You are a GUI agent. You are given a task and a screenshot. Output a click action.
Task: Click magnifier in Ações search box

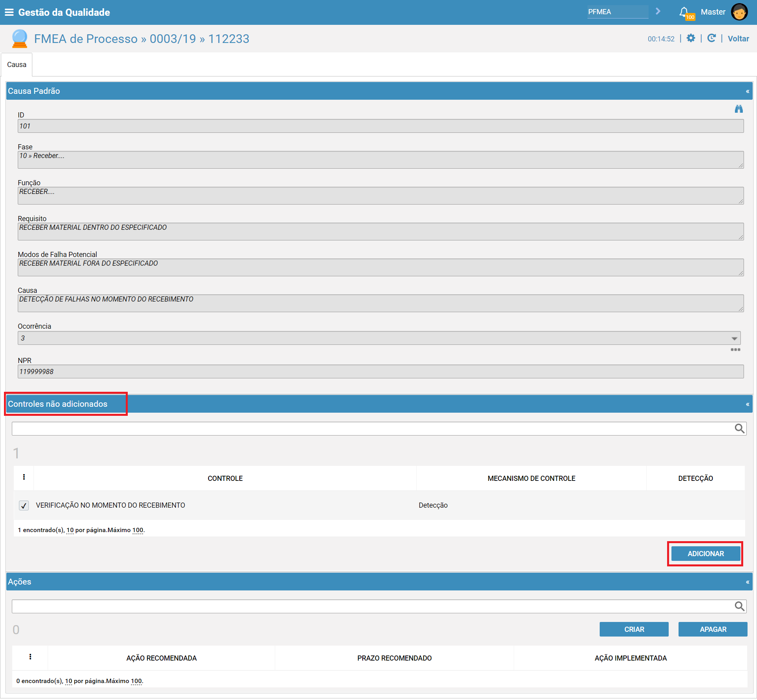point(739,606)
